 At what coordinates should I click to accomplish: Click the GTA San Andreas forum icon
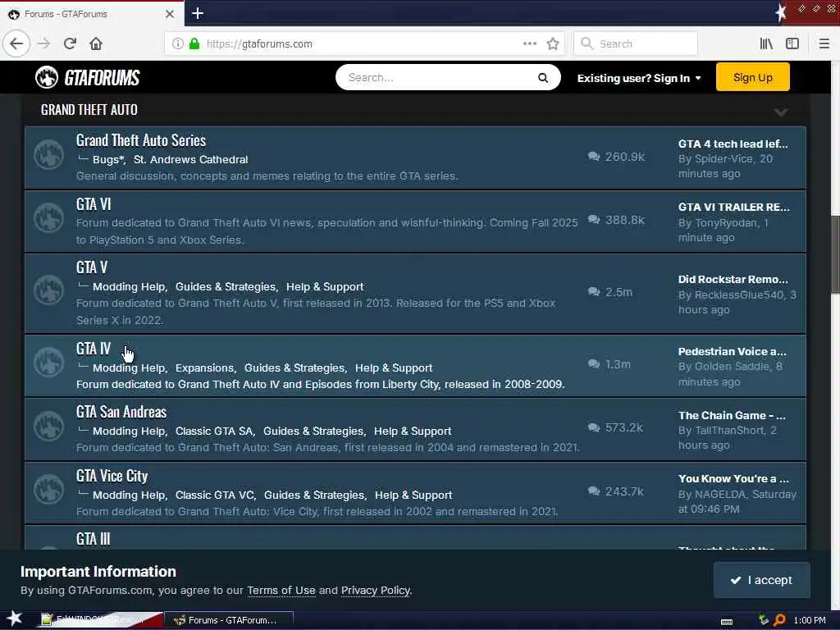(x=48, y=426)
